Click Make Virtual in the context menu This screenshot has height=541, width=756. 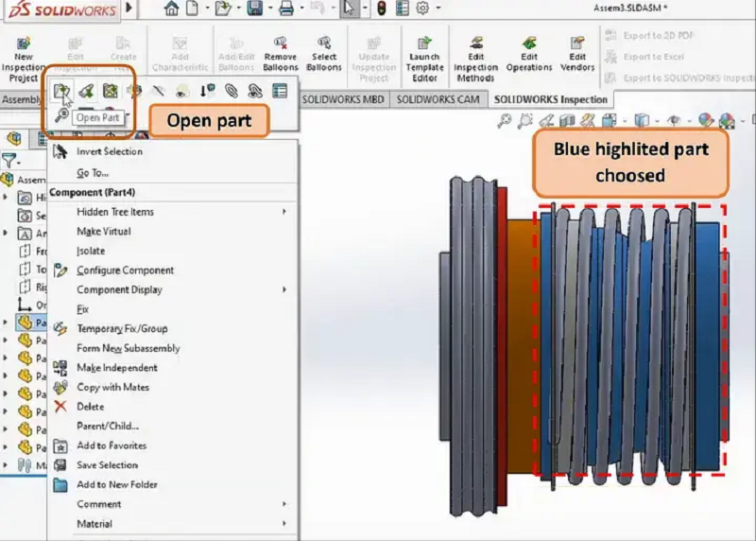(104, 232)
